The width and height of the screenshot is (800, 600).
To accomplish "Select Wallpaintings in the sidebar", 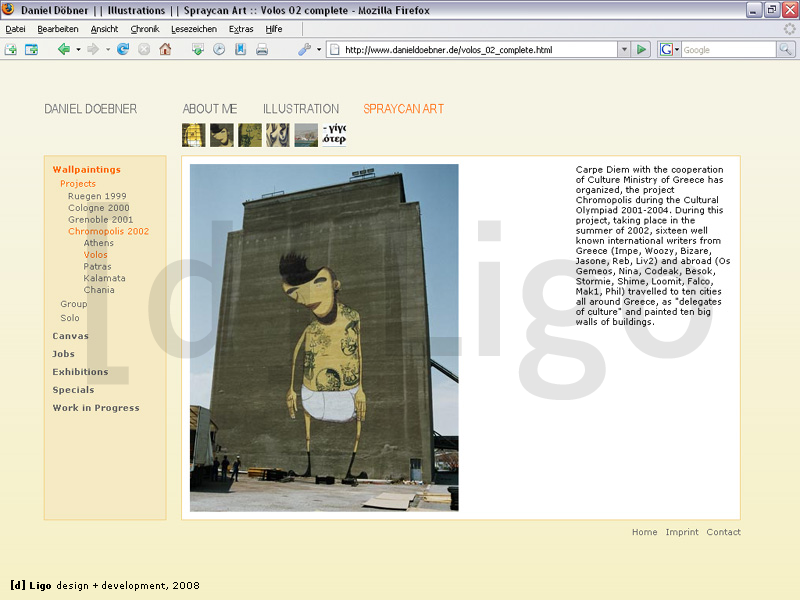I will pyautogui.click(x=87, y=169).
